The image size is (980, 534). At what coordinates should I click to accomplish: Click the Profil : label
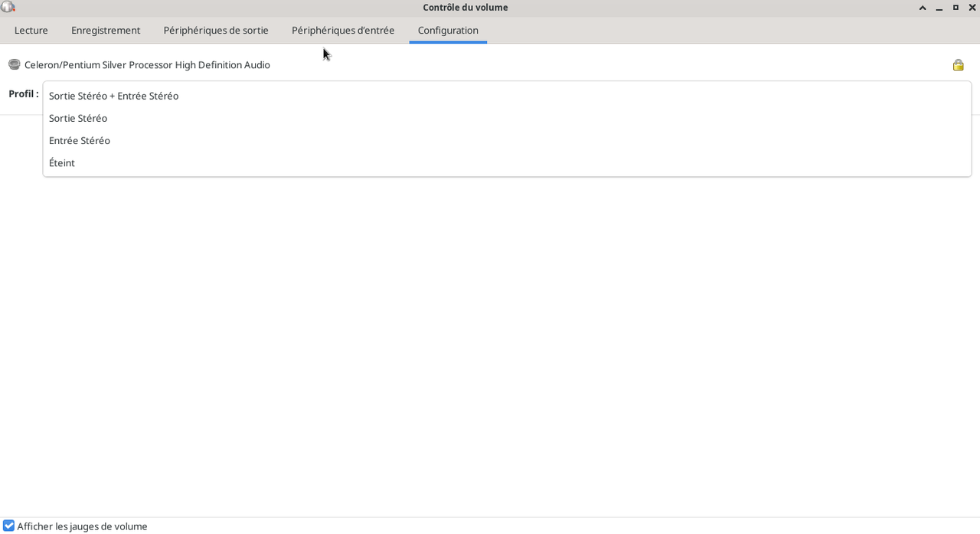pos(24,93)
